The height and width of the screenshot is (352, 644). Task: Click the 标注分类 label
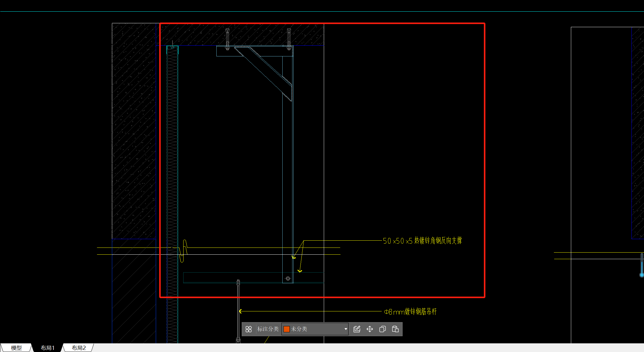pos(268,329)
